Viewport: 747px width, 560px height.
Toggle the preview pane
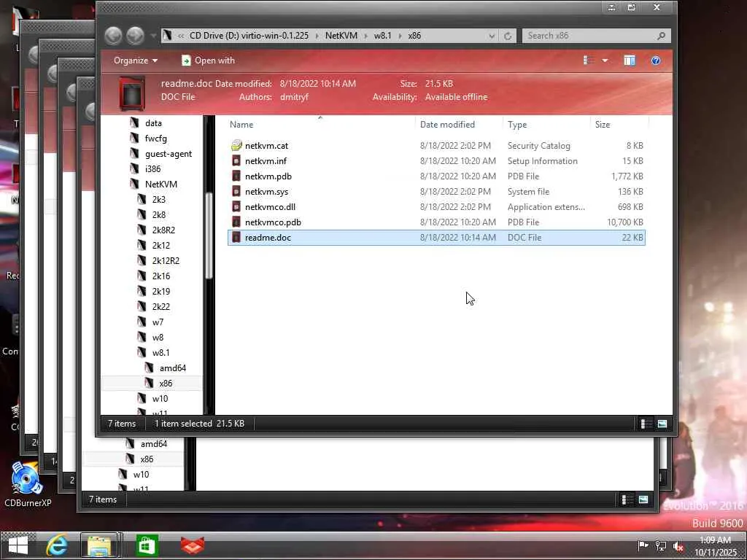click(630, 61)
